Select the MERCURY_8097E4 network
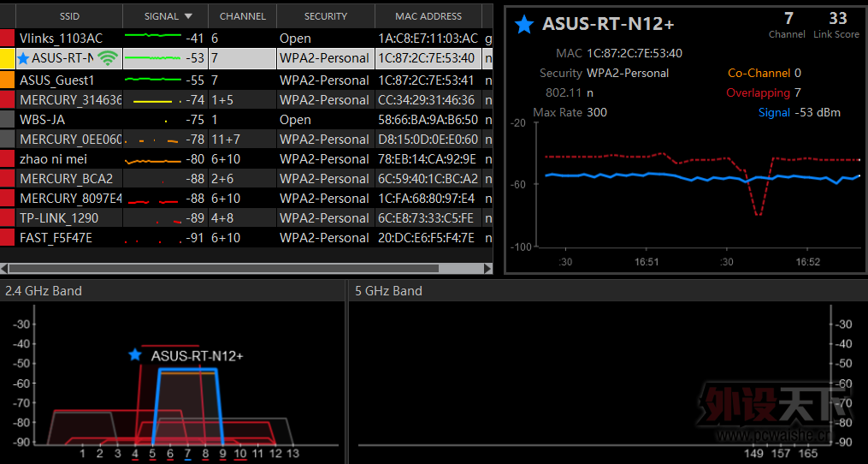The height and width of the screenshot is (464, 868). pos(246,199)
